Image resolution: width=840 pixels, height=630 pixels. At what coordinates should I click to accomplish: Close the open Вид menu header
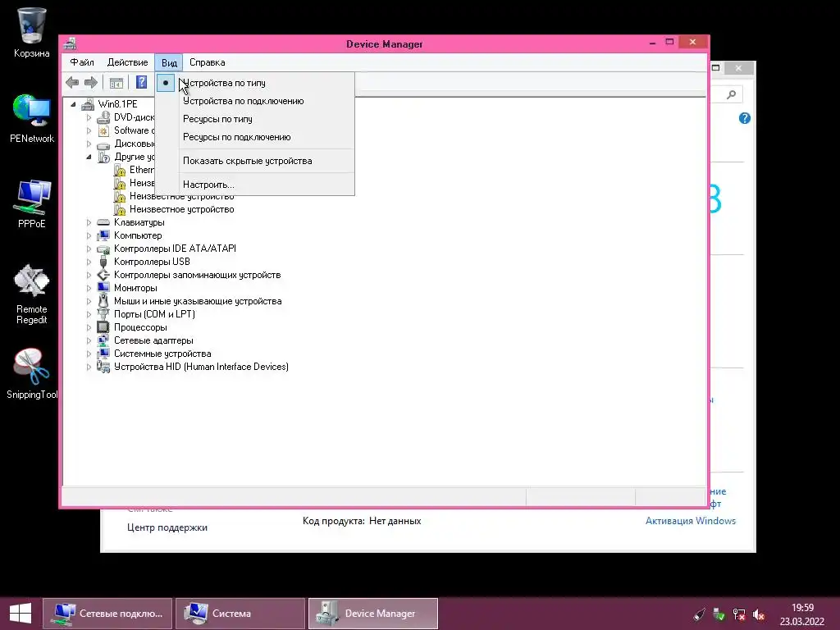(169, 62)
